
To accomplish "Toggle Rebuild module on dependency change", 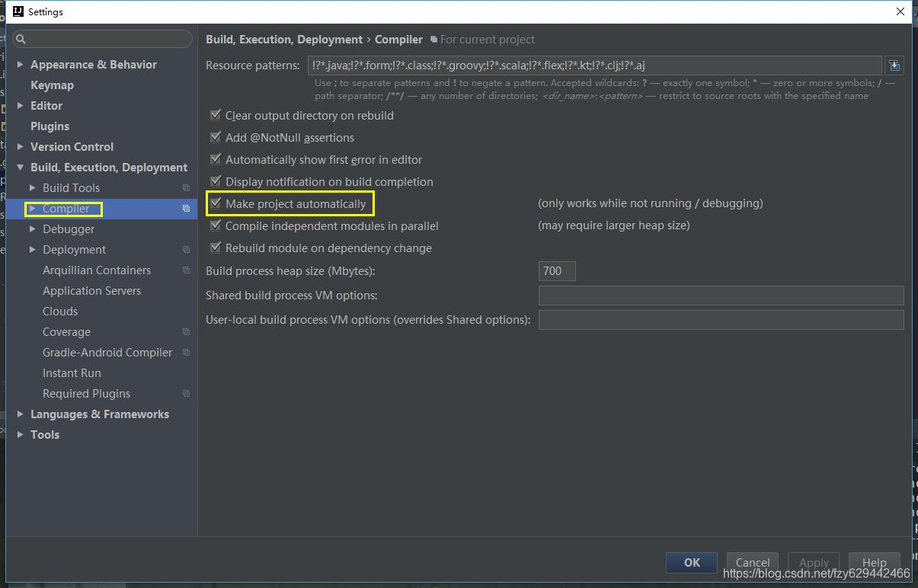I will point(216,248).
